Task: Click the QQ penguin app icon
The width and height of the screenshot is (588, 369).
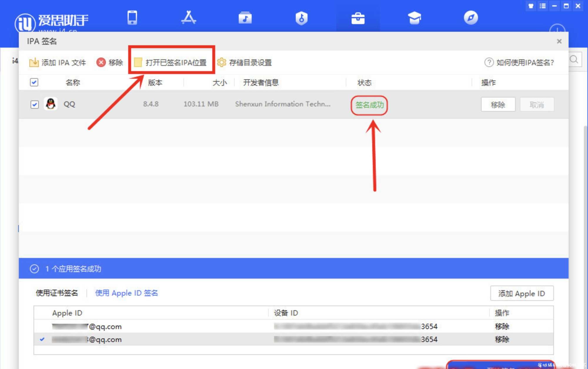Action: point(51,104)
